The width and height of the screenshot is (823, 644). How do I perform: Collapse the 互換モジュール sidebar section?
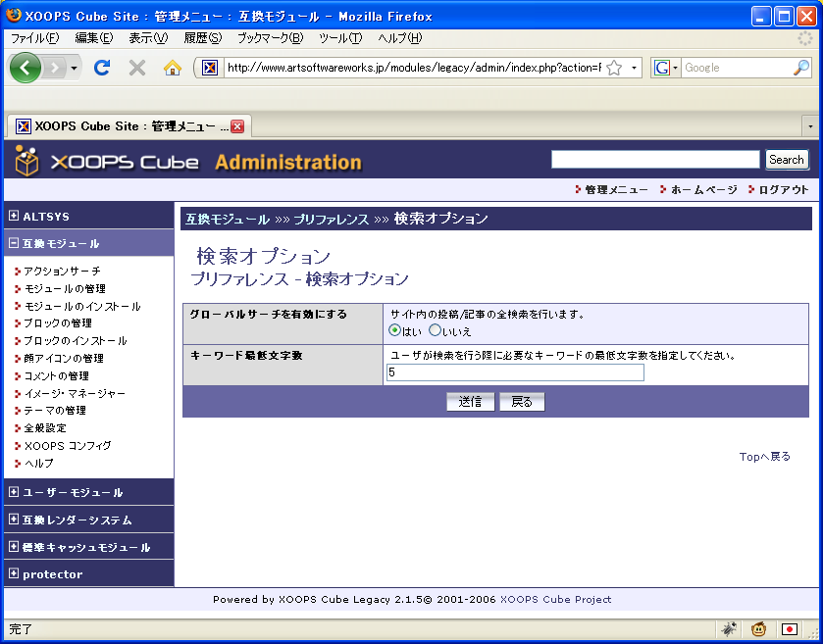point(14,243)
